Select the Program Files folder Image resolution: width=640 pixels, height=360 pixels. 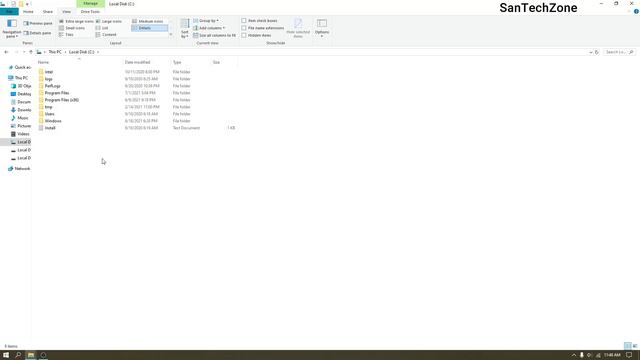[x=57, y=93]
